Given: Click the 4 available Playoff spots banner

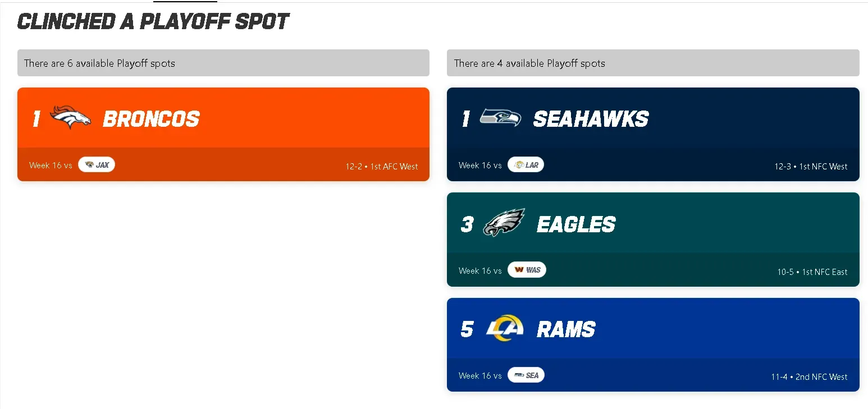Looking at the screenshot, I should coord(652,63).
